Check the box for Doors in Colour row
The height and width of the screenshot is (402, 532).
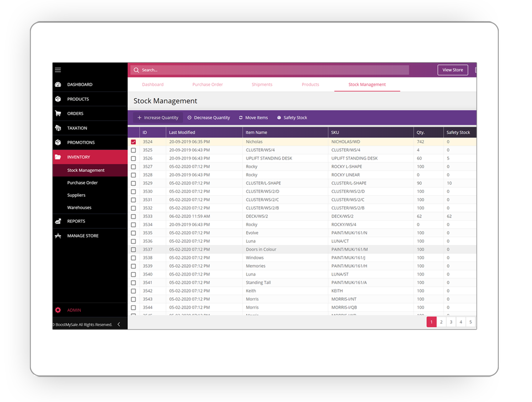(x=134, y=250)
